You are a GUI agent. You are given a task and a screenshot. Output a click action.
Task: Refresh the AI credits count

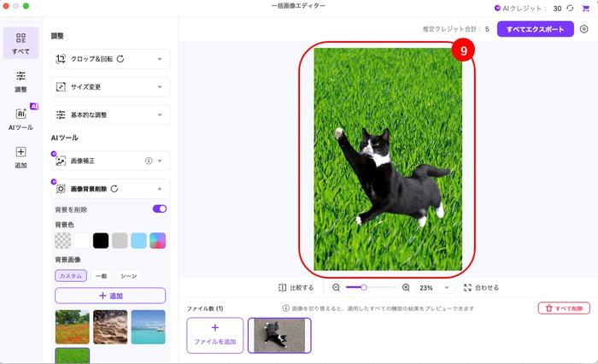tap(570, 8)
